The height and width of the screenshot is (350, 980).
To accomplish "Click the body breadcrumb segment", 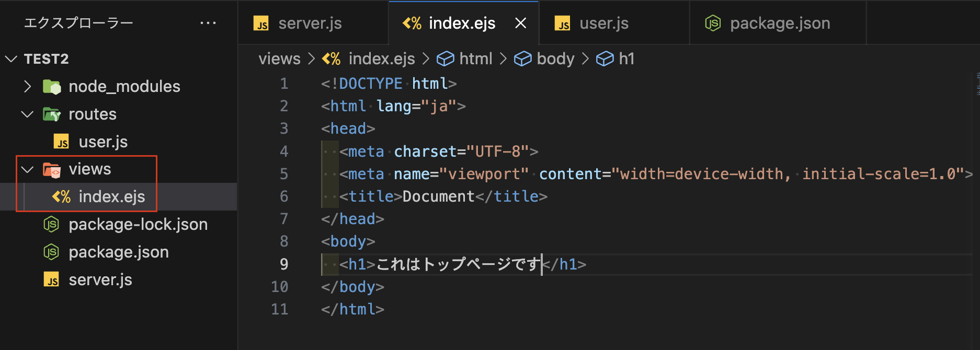I will pyautogui.click(x=555, y=59).
